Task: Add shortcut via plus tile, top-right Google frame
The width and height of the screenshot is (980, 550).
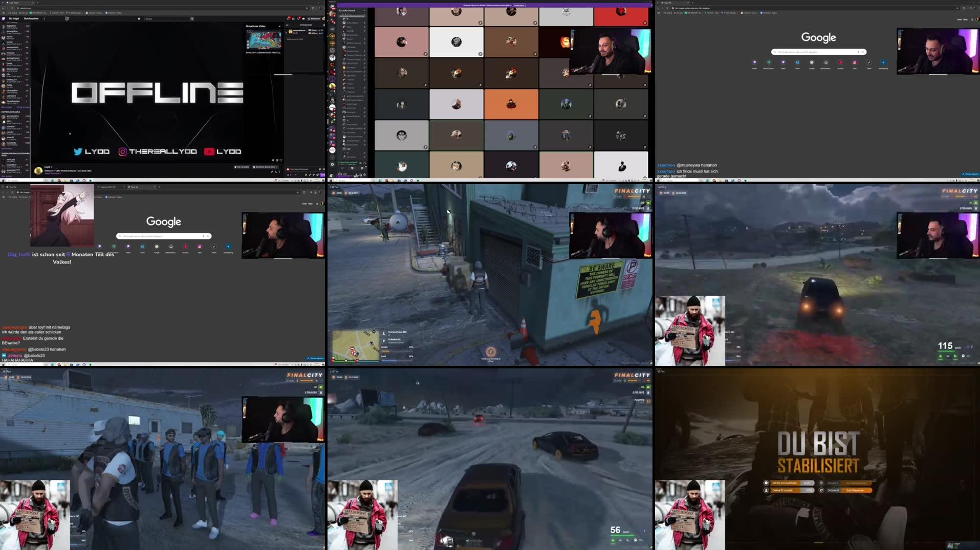Action: (x=883, y=63)
